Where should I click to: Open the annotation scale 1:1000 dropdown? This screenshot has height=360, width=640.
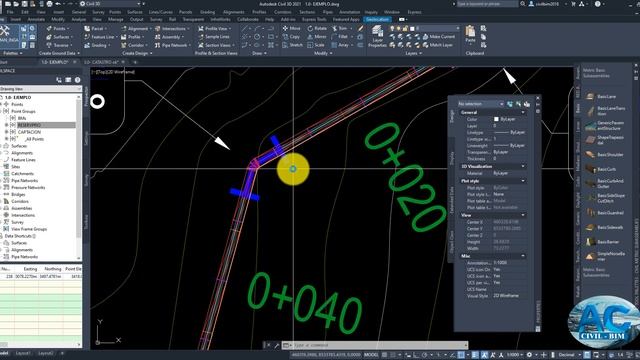[x=515, y=355]
